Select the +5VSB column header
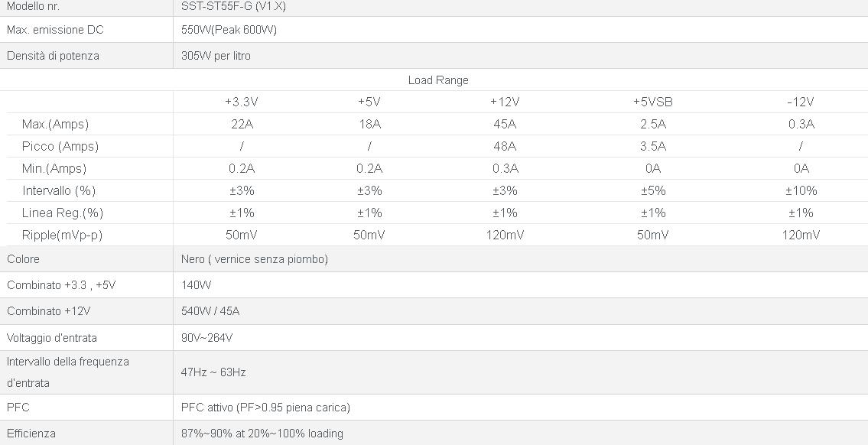The height and width of the screenshot is (445, 868). 652,102
